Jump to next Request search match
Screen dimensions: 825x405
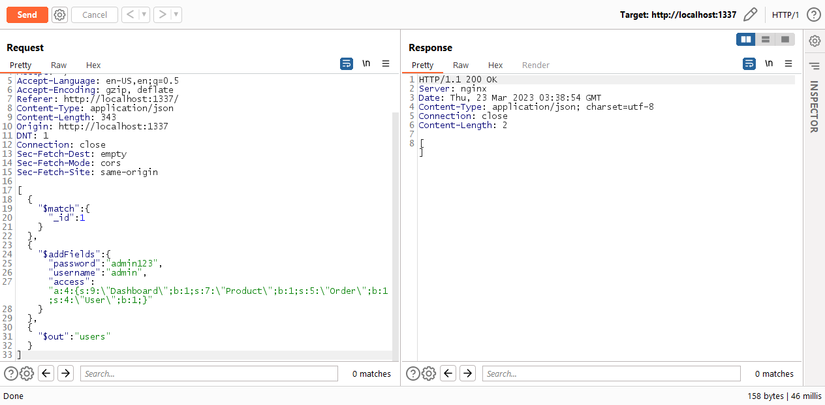[65, 374]
